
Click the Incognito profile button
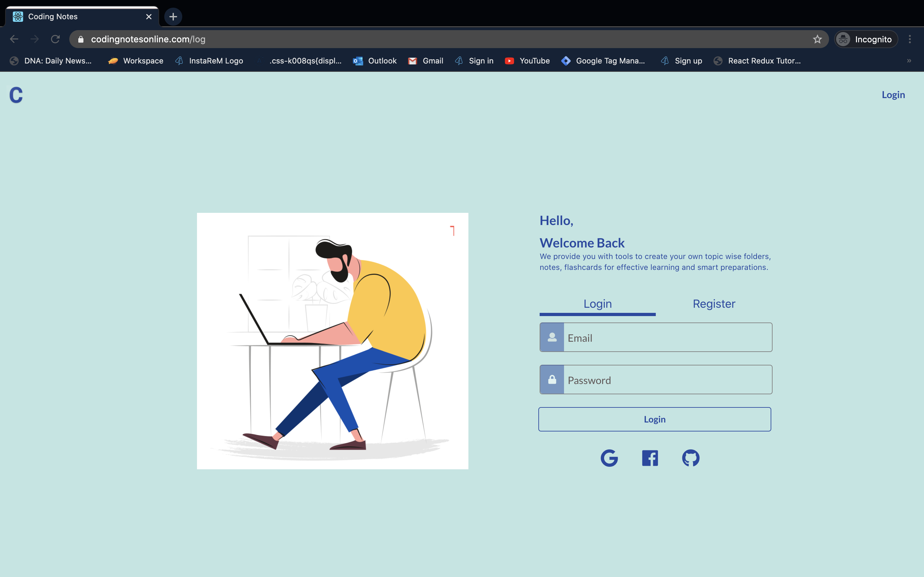[x=866, y=39]
